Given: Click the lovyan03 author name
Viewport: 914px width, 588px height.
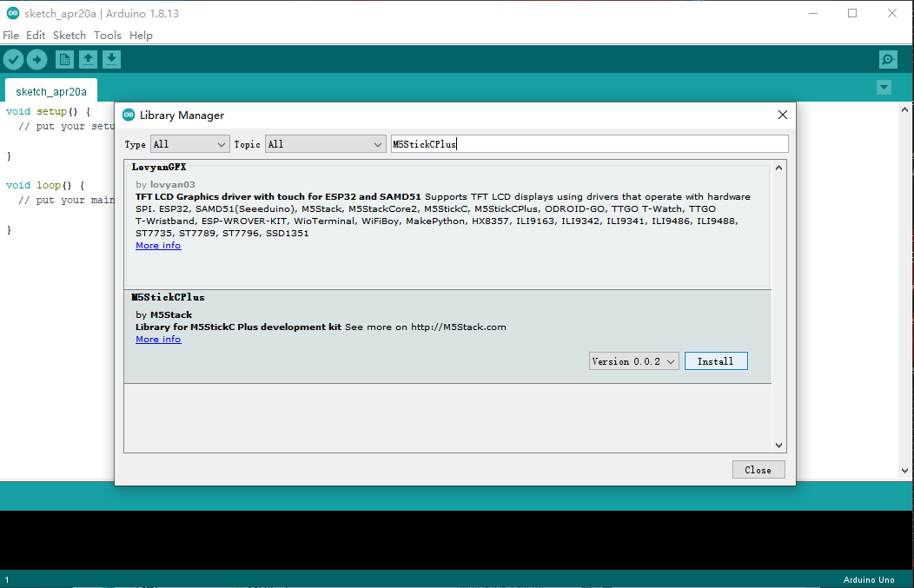Looking at the screenshot, I should coord(173,185).
